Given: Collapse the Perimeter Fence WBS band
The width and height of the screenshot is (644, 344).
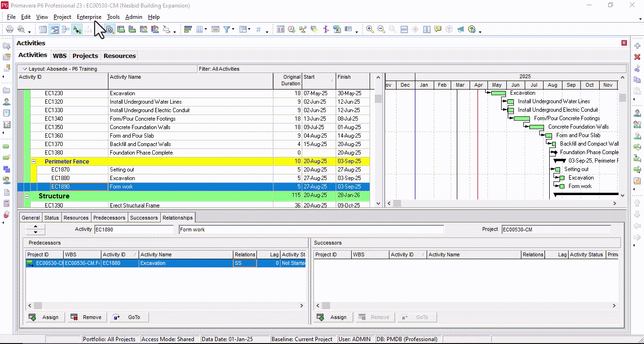Looking at the screenshot, I should pos(33,161).
